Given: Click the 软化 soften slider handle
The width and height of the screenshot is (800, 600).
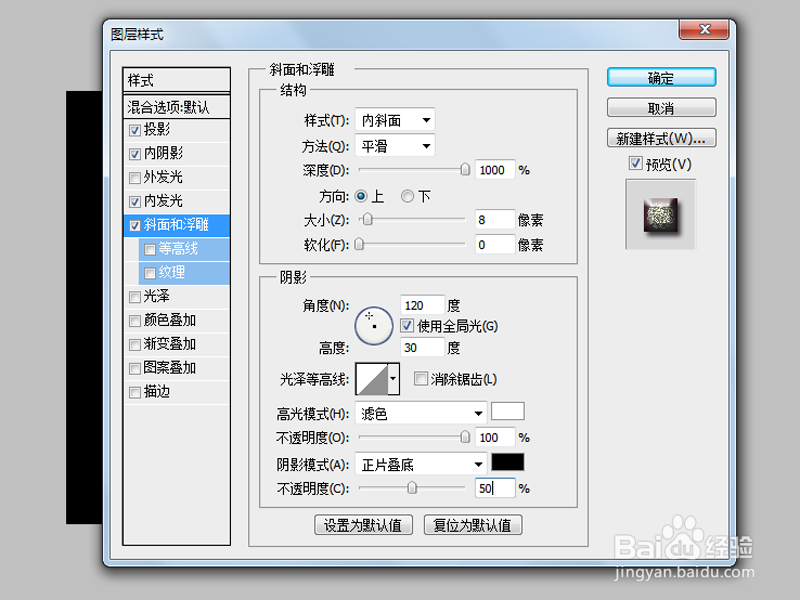Looking at the screenshot, I should (x=359, y=244).
